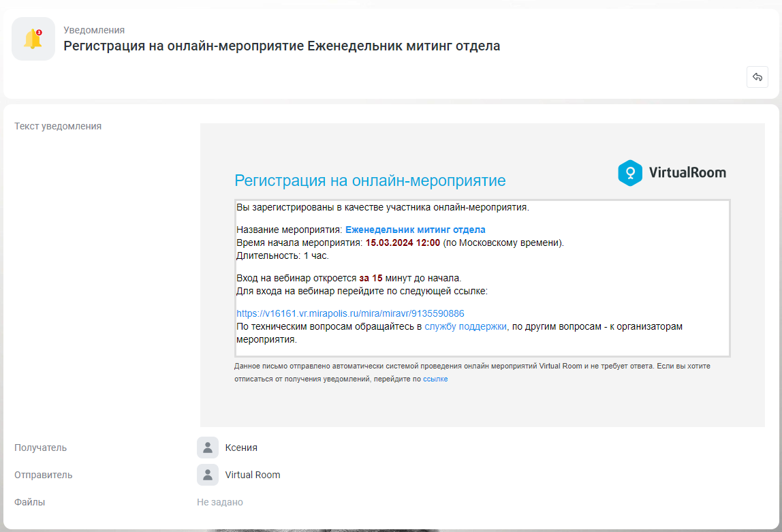Click the start time 15.03.2024 12:00
782x532 pixels.
tap(403, 242)
